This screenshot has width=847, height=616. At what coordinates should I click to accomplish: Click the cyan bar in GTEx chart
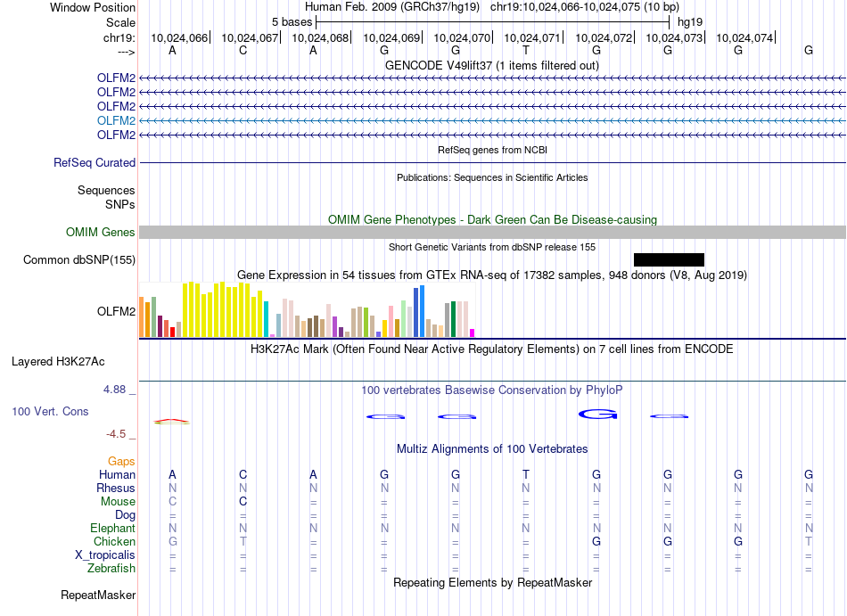coord(267,319)
